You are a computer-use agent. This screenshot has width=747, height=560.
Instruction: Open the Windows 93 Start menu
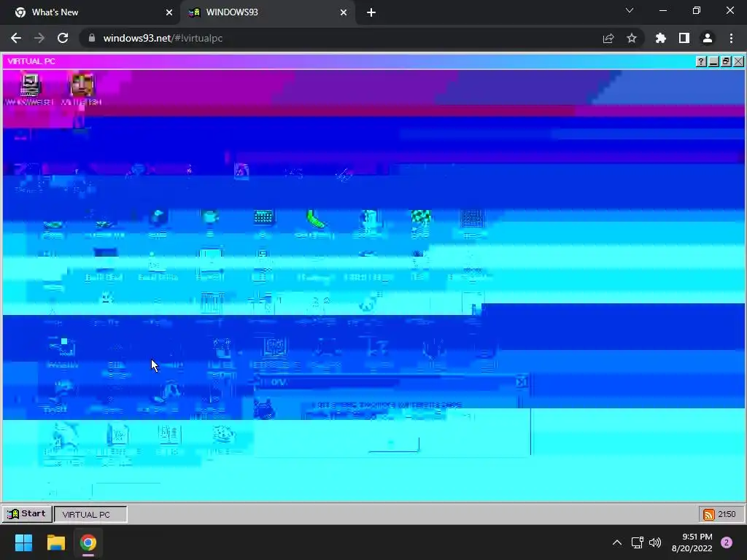coord(27,514)
